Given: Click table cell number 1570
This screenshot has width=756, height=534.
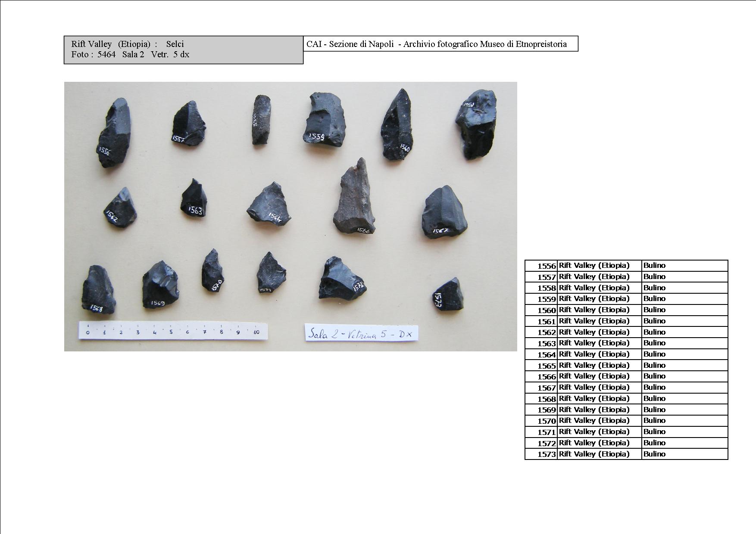Looking at the screenshot, I should coord(541,421).
